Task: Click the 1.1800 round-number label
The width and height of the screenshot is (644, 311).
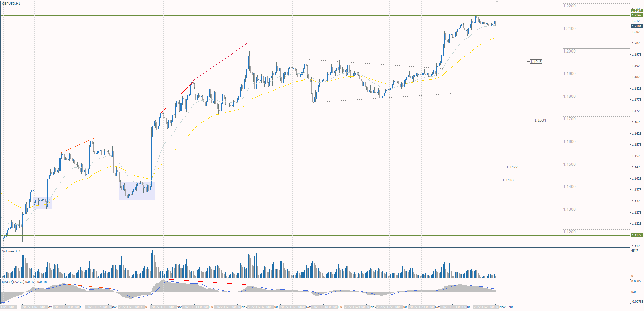Action: 569,96
